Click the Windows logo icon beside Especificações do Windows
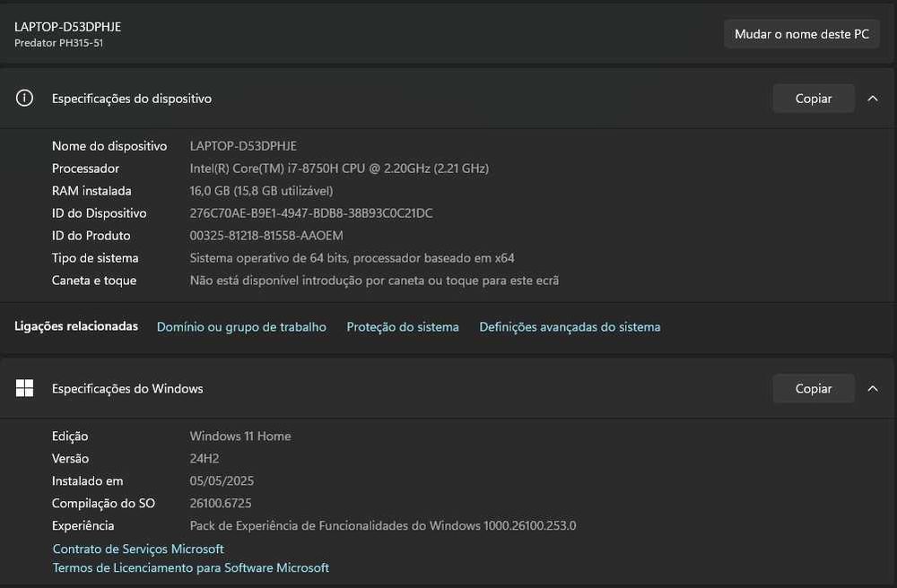This screenshot has height=588, width=897. (24, 388)
